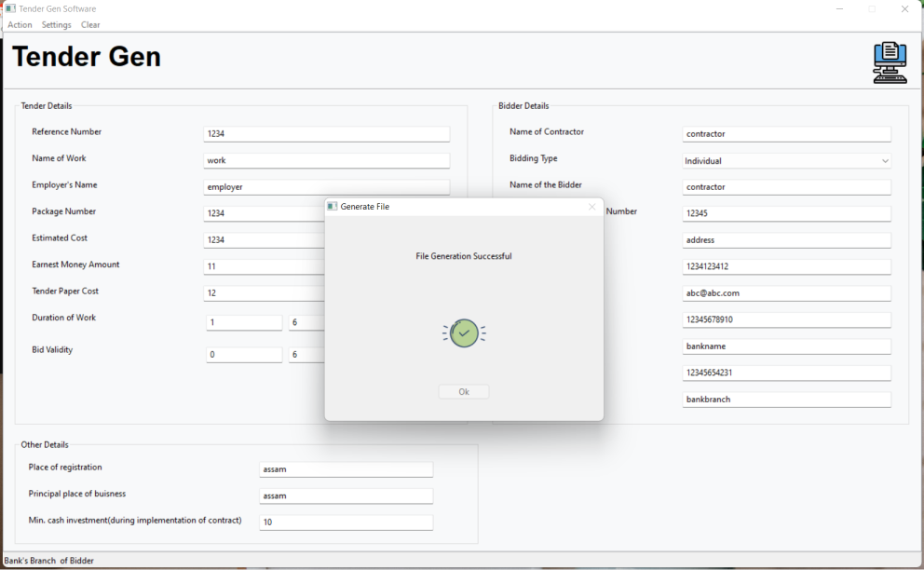
Task: Click the 'Bid Validity' label
Action: pos(52,349)
